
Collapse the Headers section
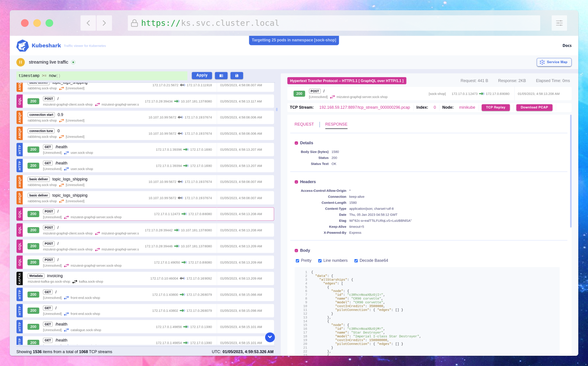coord(296,182)
